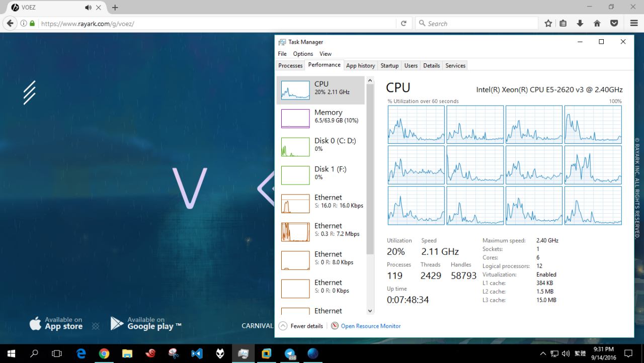Image resolution: width=644 pixels, height=363 pixels.
Task: Launch Microsoft Edge from the taskbar
Action: coord(81,353)
